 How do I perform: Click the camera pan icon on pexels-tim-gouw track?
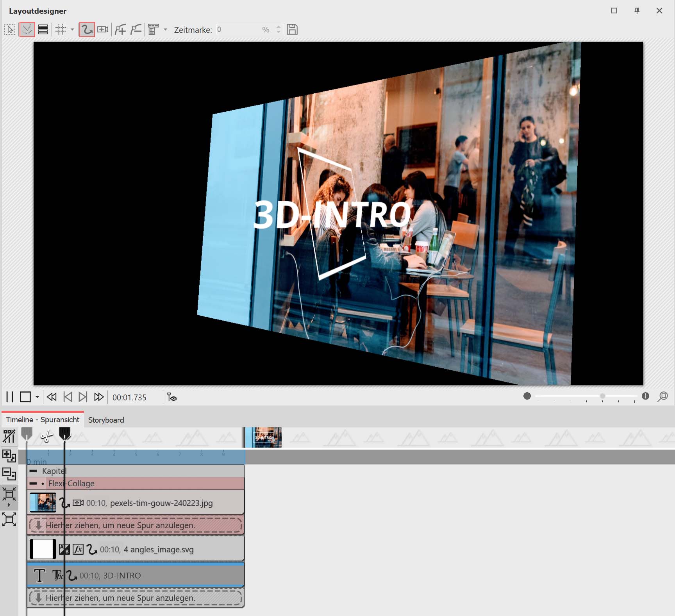coord(78,503)
